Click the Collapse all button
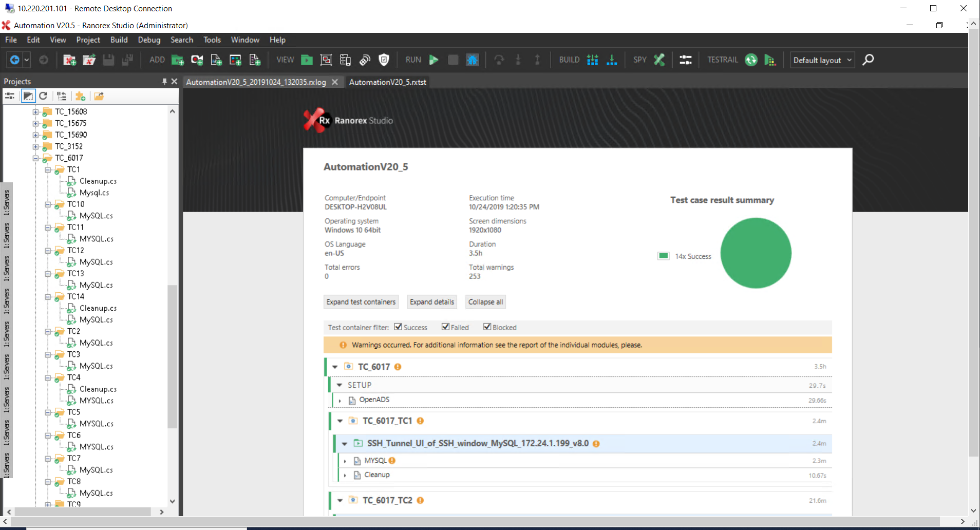The image size is (980, 530). (485, 302)
